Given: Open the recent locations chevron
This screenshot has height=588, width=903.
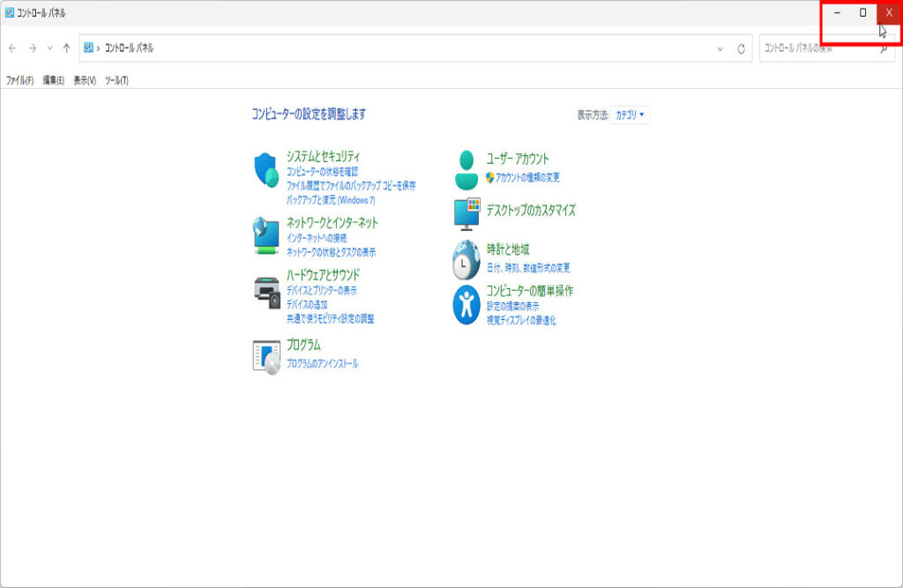Looking at the screenshot, I should 49,48.
